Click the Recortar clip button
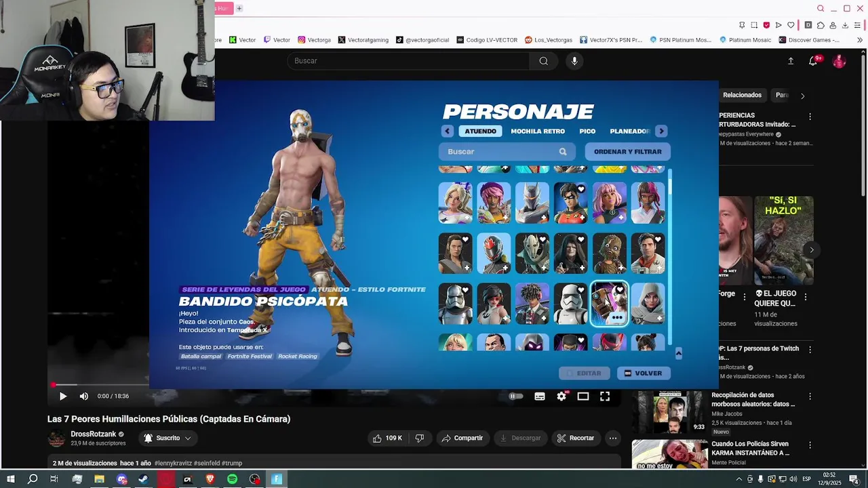 [576, 439]
